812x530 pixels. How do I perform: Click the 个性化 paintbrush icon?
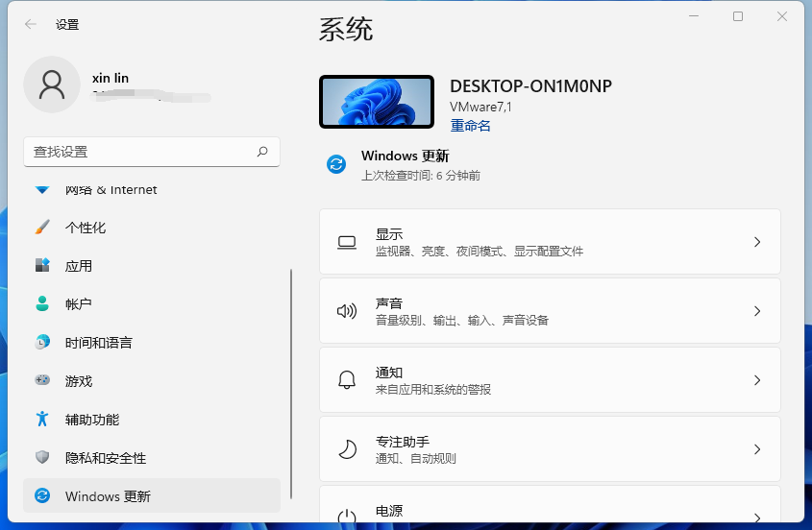(x=42, y=228)
